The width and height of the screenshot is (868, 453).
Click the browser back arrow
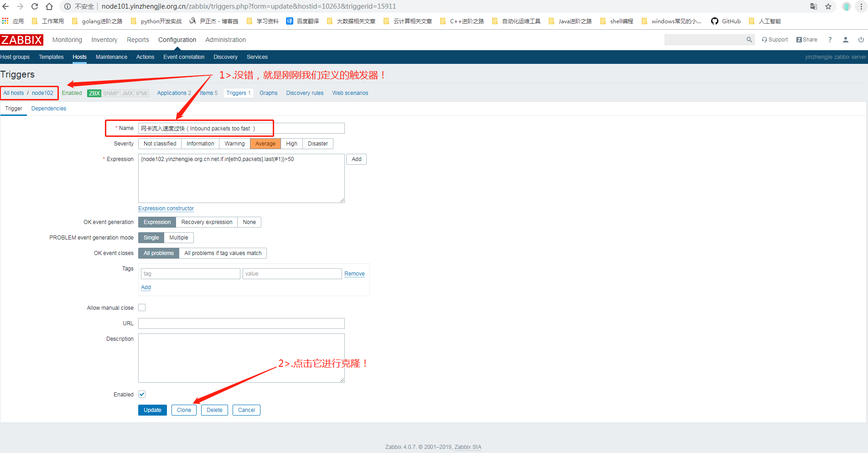tap(6, 6)
